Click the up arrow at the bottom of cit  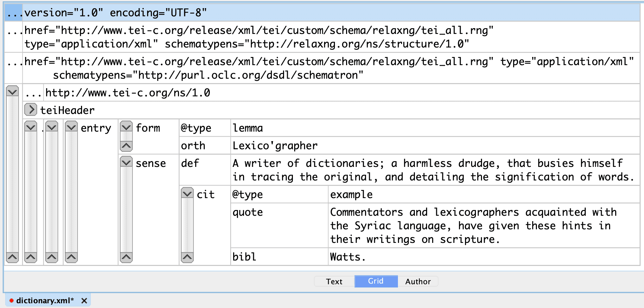pos(187,257)
